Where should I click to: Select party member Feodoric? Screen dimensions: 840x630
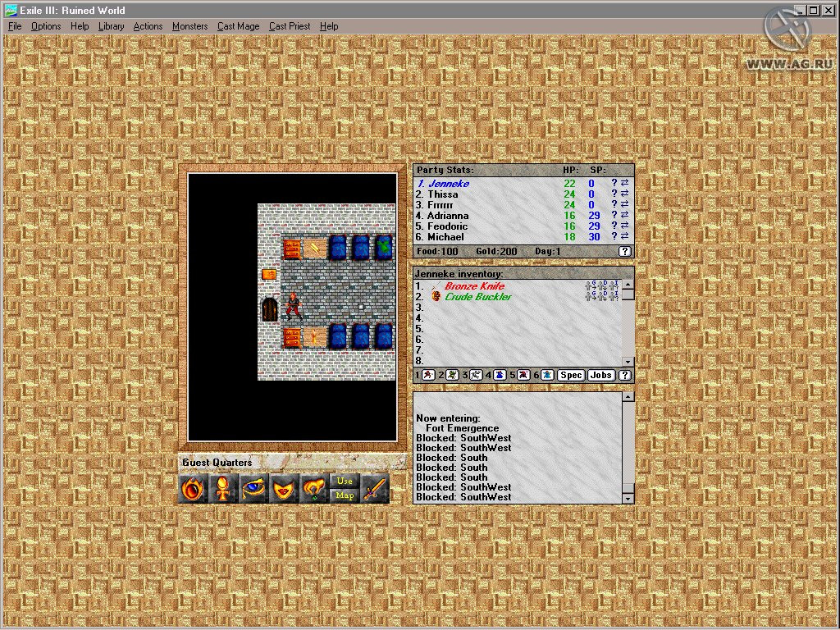(447, 226)
